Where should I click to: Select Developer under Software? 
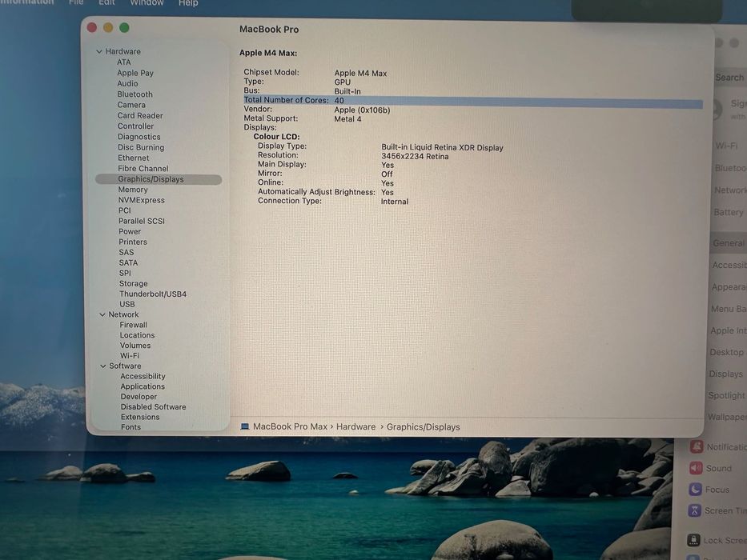click(x=139, y=397)
